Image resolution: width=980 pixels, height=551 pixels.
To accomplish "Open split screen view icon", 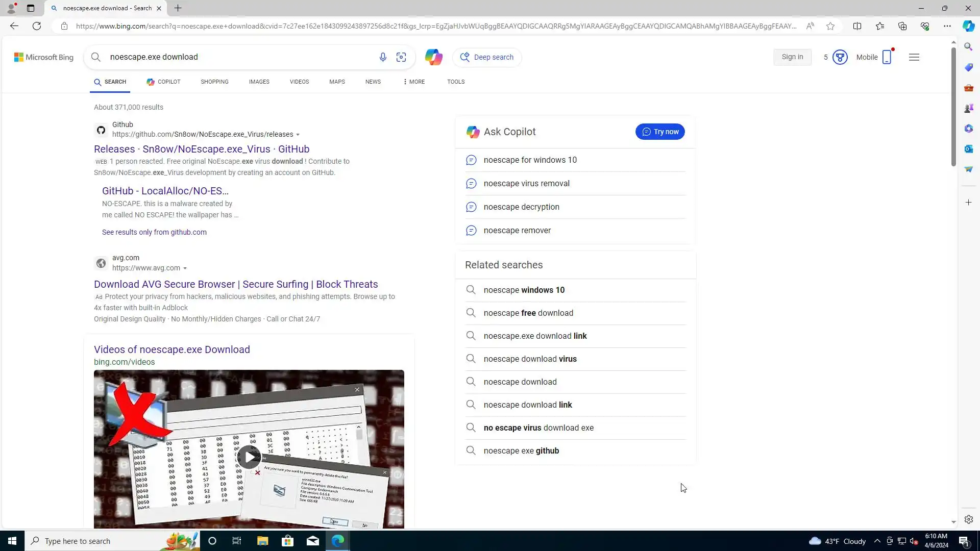I will [857, 26].
